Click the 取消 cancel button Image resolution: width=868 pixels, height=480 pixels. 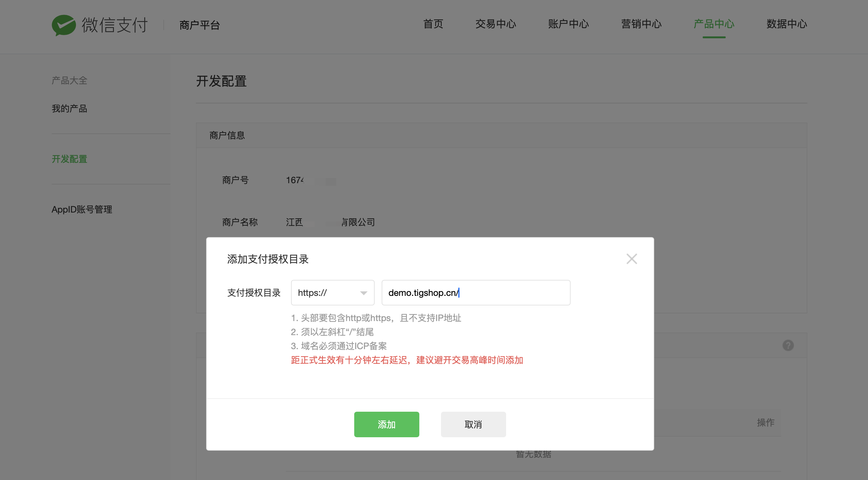(473, 424)
